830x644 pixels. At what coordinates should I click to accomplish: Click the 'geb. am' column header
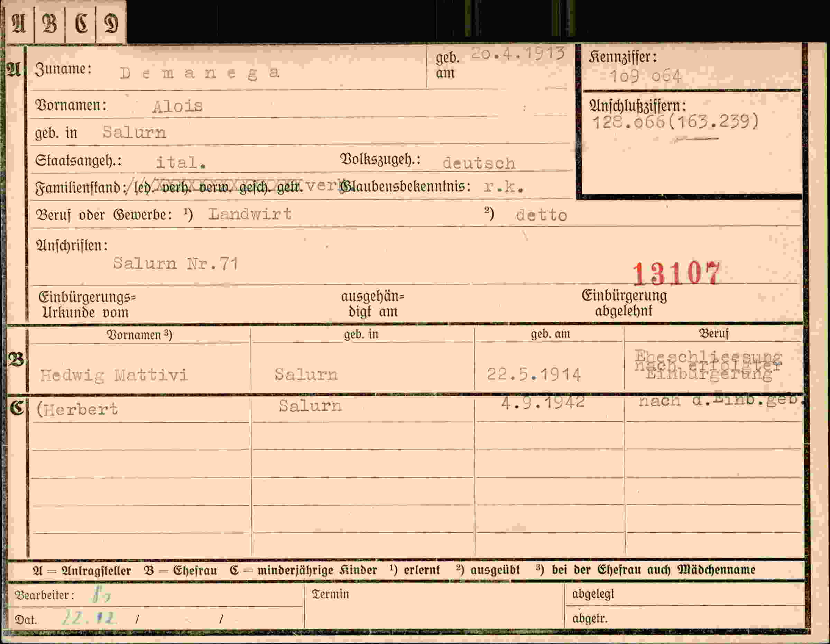tap(550, 334)
